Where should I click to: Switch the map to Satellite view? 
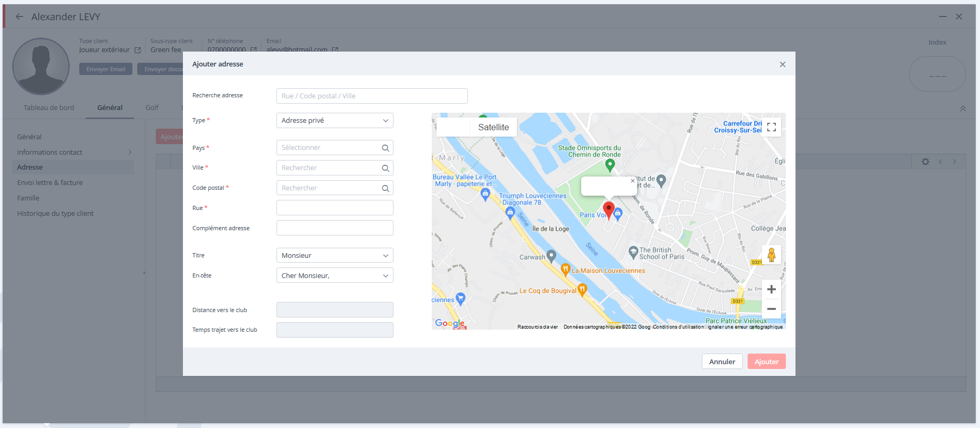click(x=493, y=127)
